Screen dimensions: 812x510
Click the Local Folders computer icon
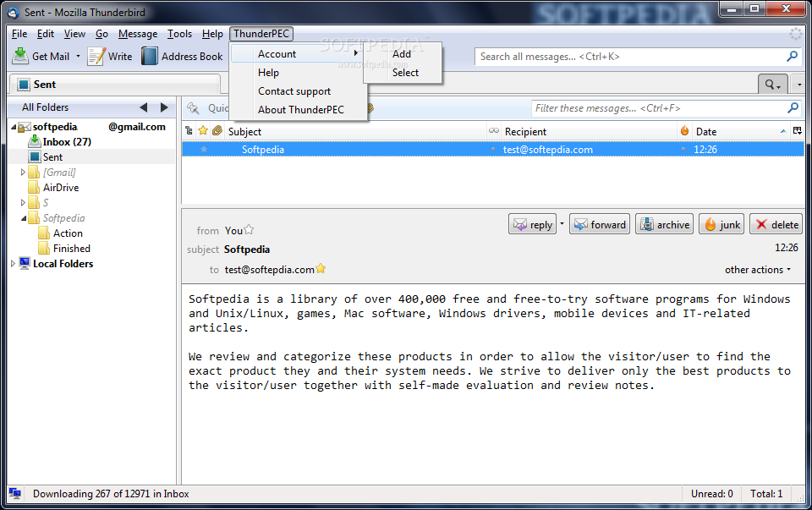coord(25,263)
